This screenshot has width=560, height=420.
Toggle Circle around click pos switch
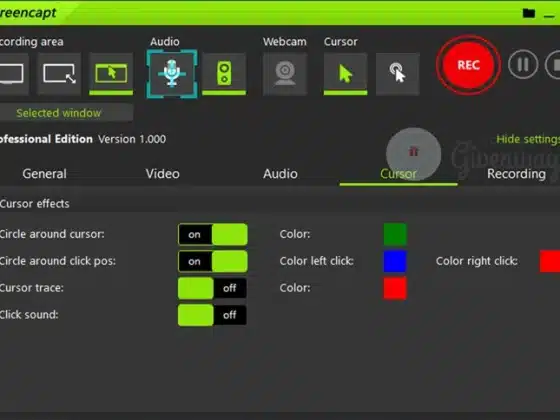pos(212,261)
